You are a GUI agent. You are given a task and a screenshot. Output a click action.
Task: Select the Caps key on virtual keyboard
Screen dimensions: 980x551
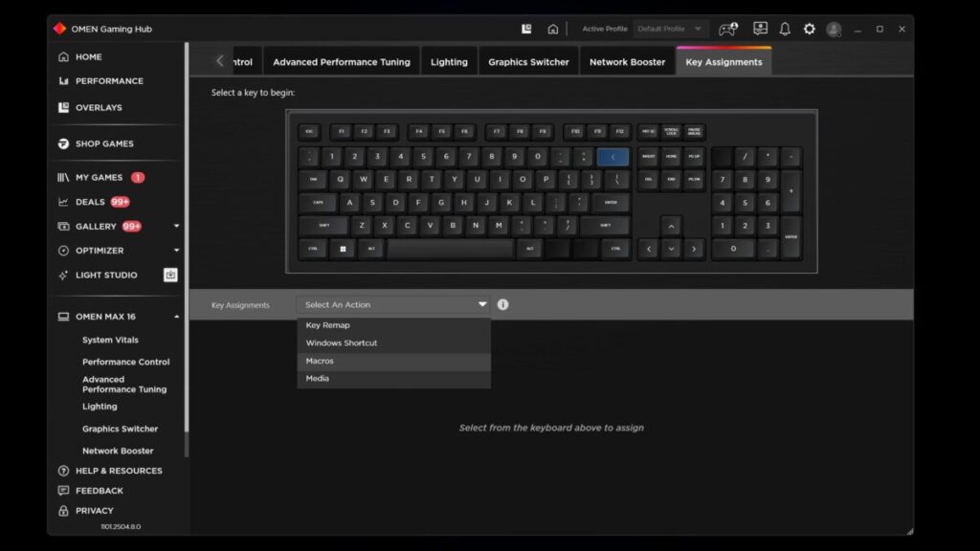(318, 203)
